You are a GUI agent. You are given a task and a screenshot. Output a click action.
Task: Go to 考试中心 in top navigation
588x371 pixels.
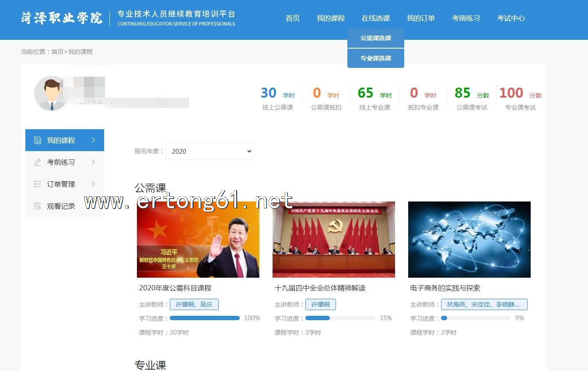(x=511, y=18)
